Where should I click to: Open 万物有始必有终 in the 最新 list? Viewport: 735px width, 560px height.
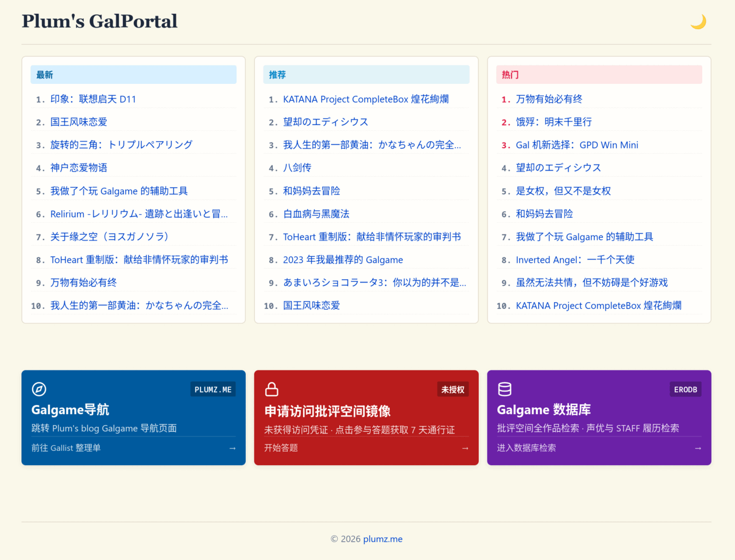(x=83, y=283)
